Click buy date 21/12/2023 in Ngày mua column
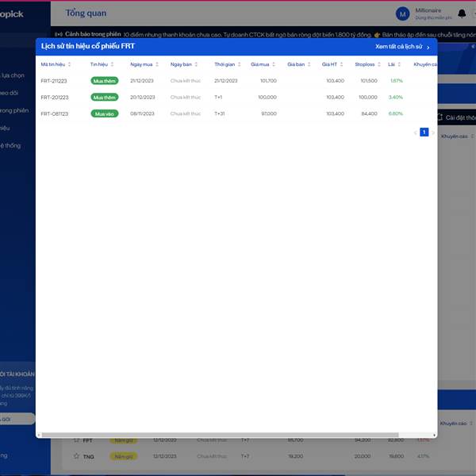This screenshot has width=476, height=476. pos(142,81)
